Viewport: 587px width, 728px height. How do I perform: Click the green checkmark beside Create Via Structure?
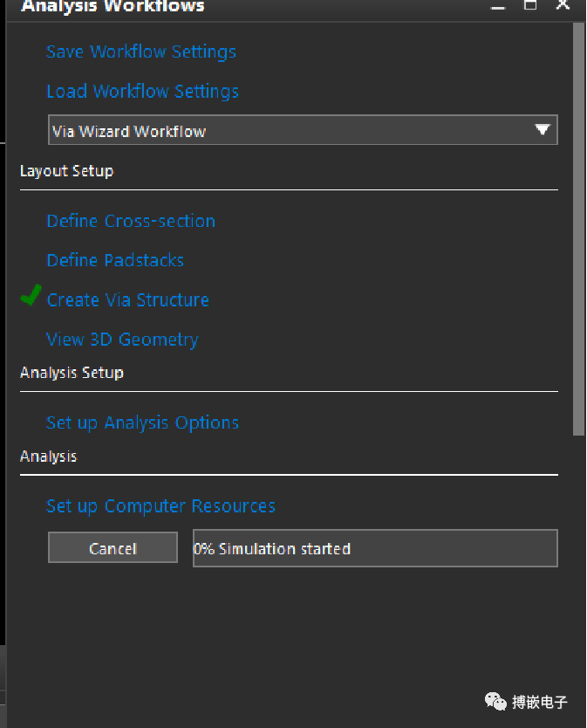[x=31, y=295]
